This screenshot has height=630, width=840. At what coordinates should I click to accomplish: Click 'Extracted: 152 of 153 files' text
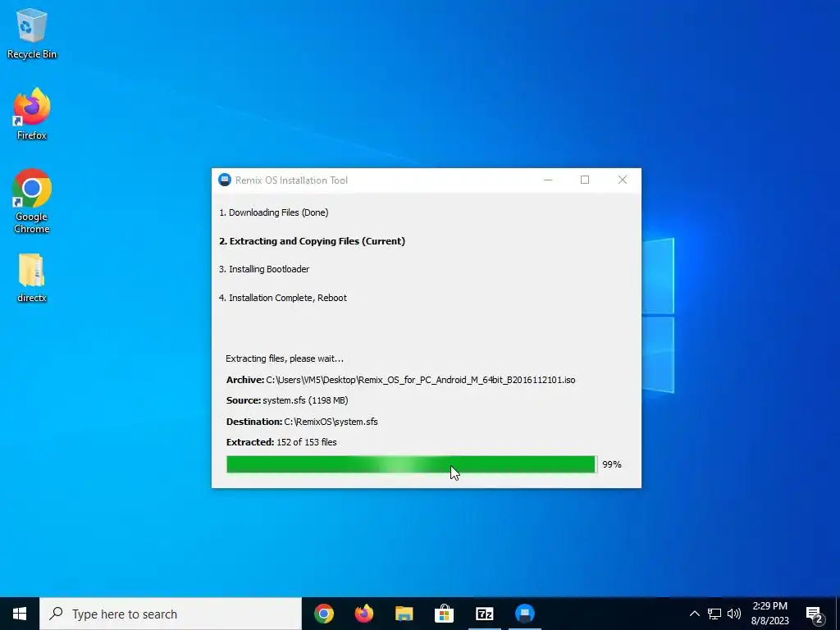click(281, 442)
